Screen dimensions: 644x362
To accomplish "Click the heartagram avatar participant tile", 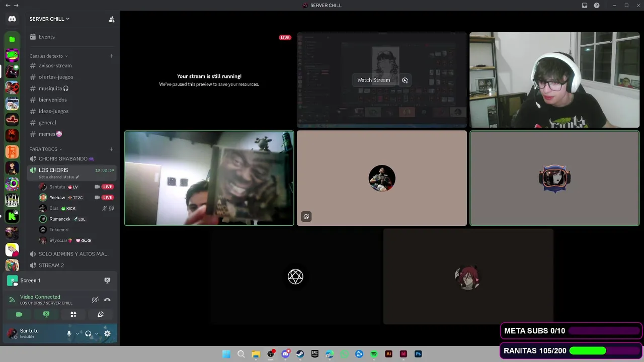I will [296, 277].
